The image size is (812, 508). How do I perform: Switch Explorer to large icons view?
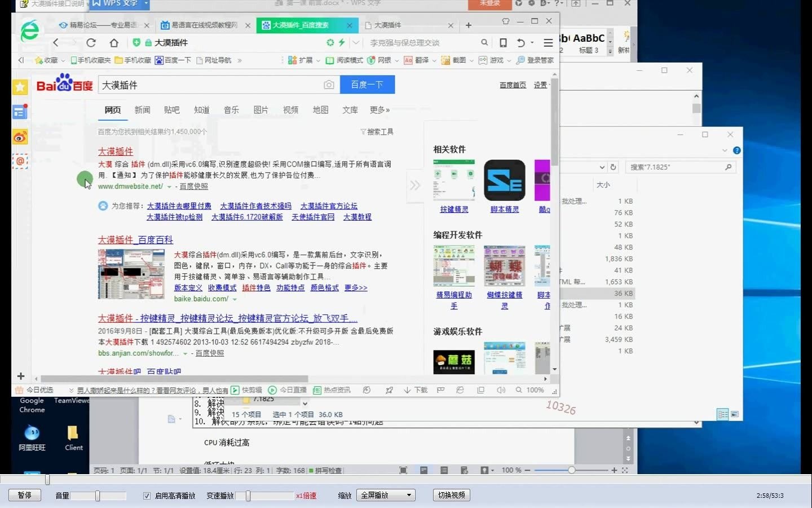[735, 414]
